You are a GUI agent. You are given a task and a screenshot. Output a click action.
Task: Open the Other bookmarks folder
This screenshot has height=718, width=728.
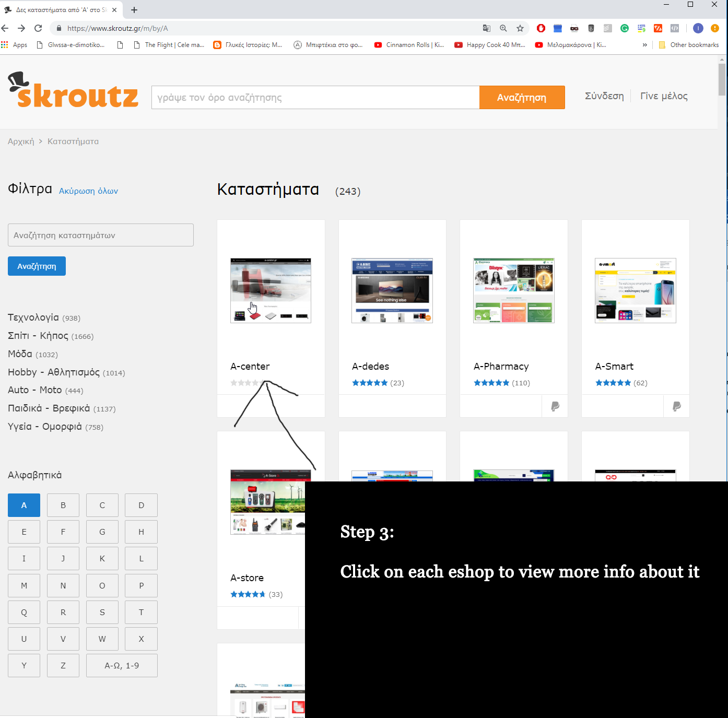pyautogui.click(x=689, y=45)
